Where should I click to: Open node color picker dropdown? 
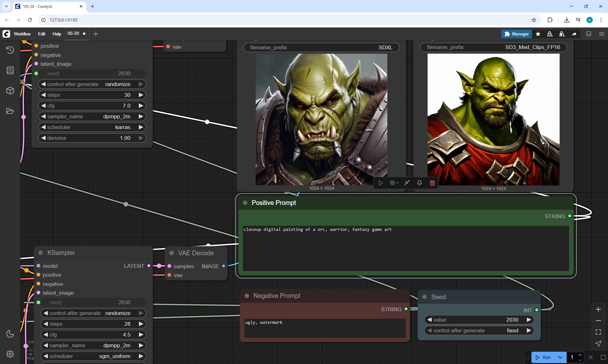394,183
